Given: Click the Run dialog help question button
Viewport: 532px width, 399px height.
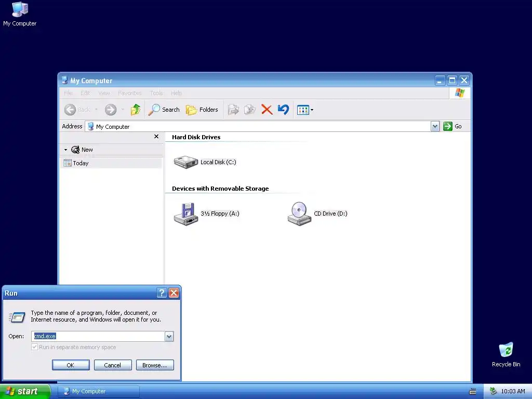Looking at the screenshot, I should click(x=162, y=293).
